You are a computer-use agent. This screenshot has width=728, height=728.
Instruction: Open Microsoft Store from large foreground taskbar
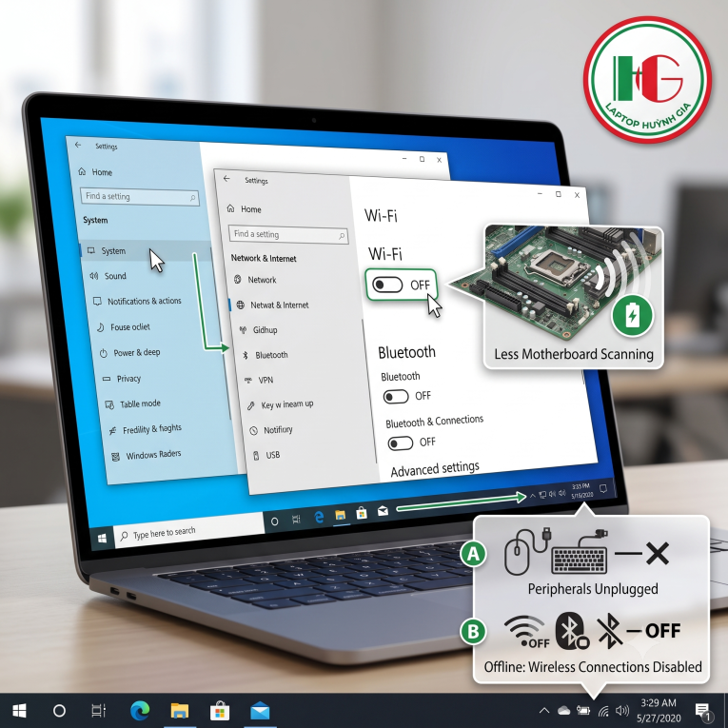pyautogui.click(x=220, y=710)
